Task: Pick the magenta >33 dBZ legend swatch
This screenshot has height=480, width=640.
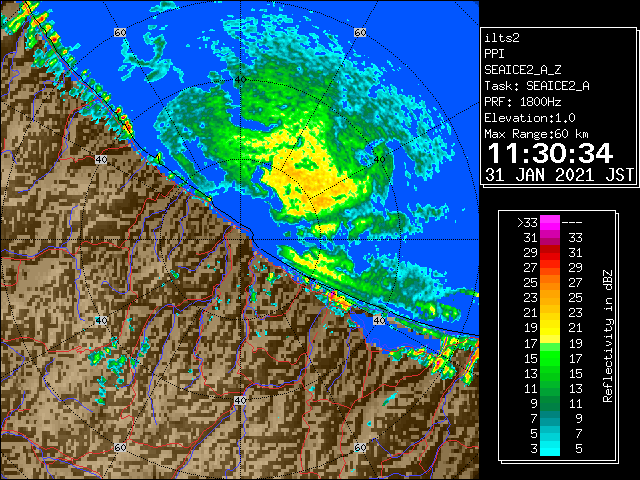Action: click(550, 223)
